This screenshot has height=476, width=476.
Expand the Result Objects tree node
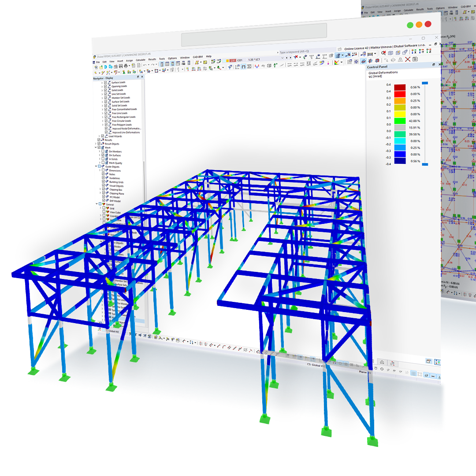pos(96,144)
